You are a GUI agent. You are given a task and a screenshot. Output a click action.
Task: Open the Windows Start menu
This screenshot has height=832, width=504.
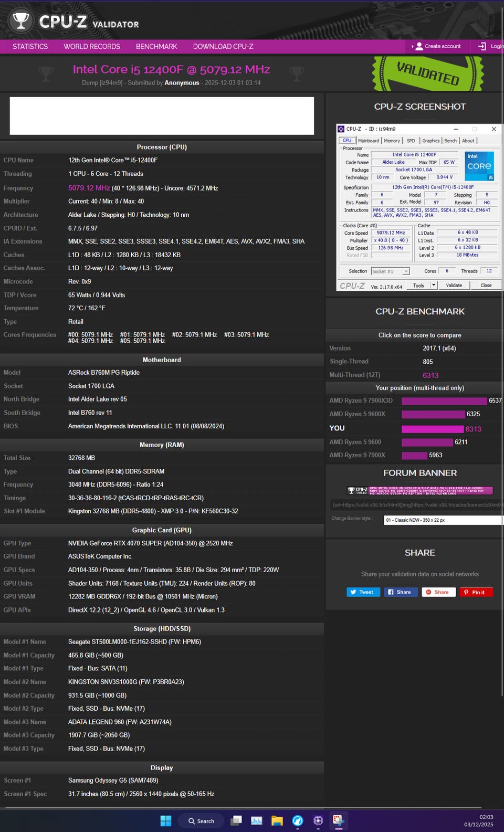point(166,820)
